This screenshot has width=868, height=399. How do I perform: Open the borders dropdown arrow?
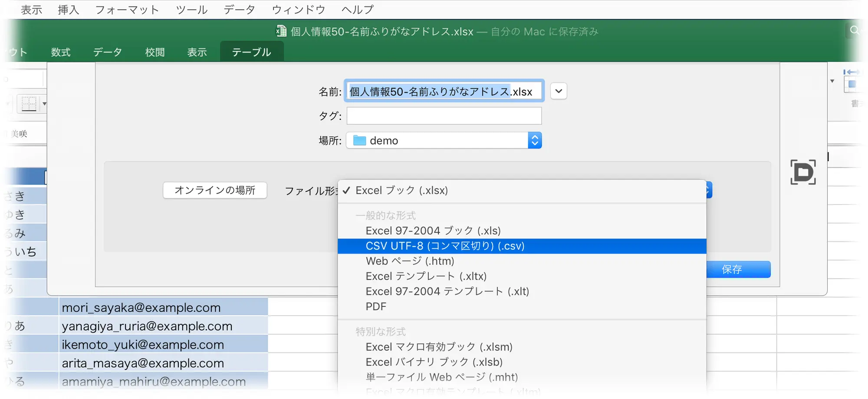point(44,104)
